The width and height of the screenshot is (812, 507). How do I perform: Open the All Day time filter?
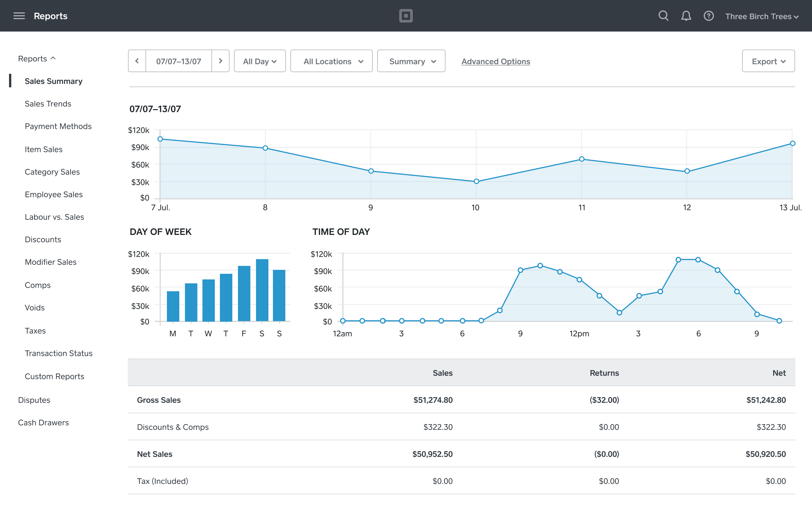tap(260, 61)
